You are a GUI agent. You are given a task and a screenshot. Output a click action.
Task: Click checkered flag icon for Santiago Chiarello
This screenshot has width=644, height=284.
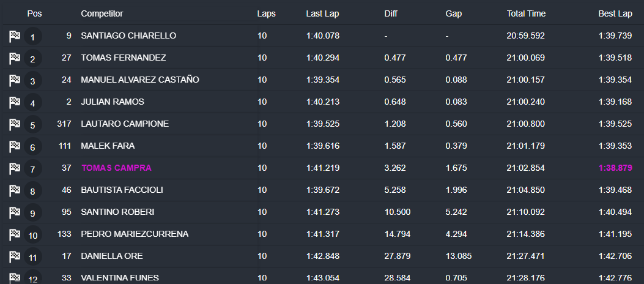(15, 37)
